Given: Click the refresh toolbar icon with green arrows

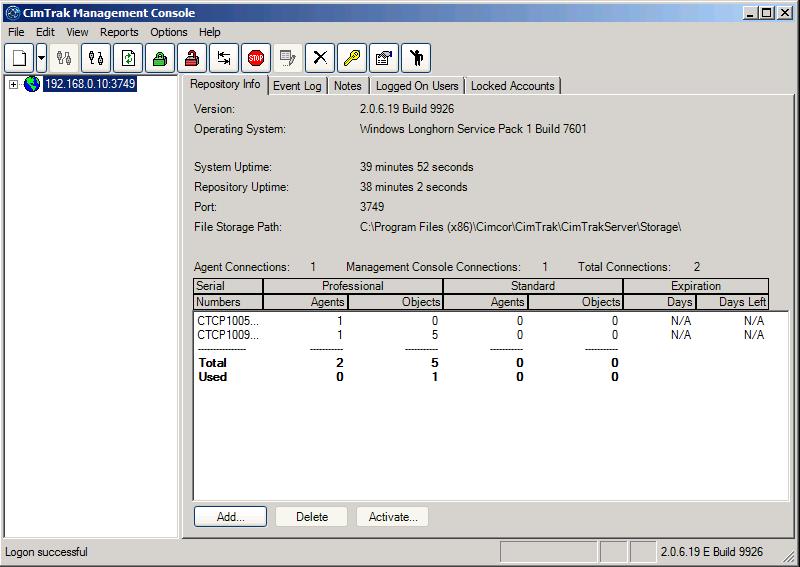Looking at the screenshot, I should coord(128,58).
